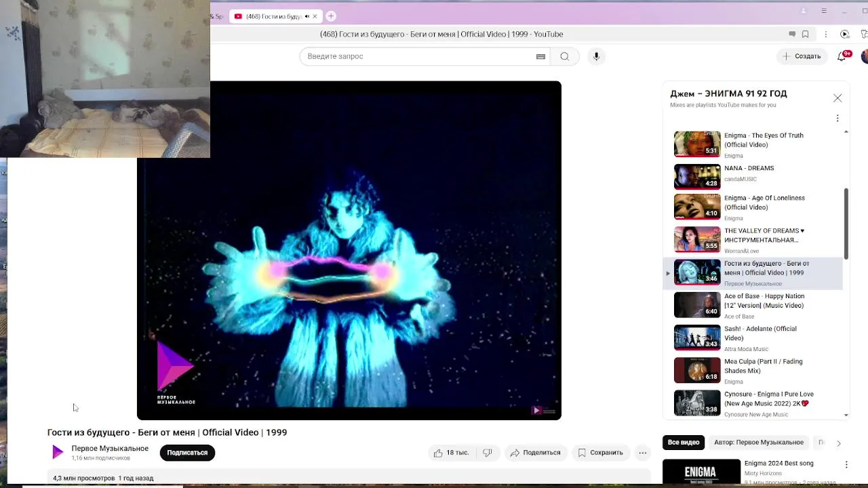868x488 pixels.
Task: Click the browser media play icon
Action: 844,34
